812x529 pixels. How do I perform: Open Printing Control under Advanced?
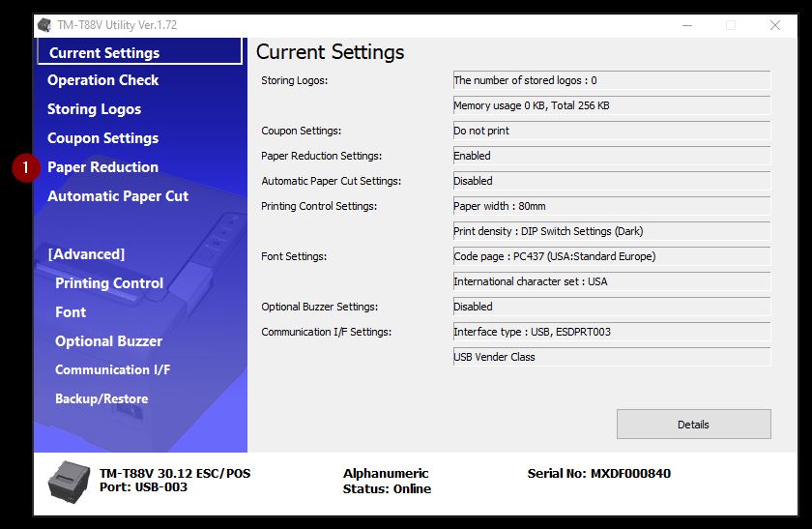109,283
